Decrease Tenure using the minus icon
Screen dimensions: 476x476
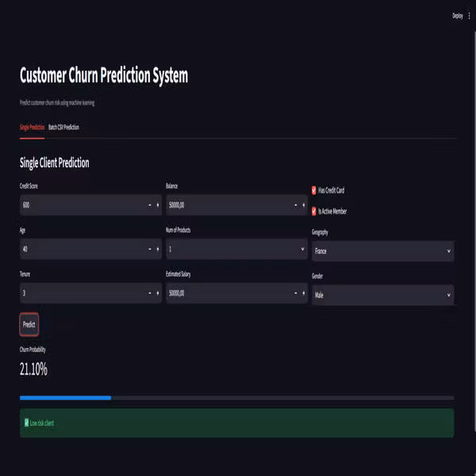point(150,293)
